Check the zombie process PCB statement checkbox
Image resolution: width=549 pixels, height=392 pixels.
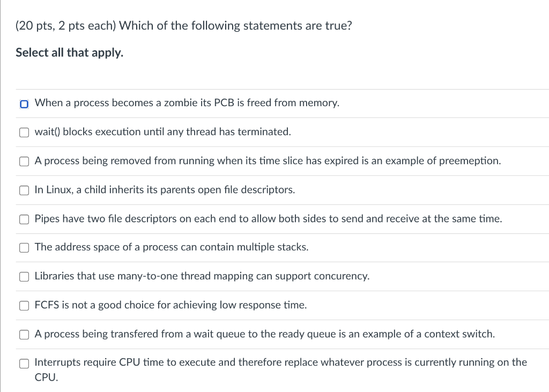click(x=24, y=103)
